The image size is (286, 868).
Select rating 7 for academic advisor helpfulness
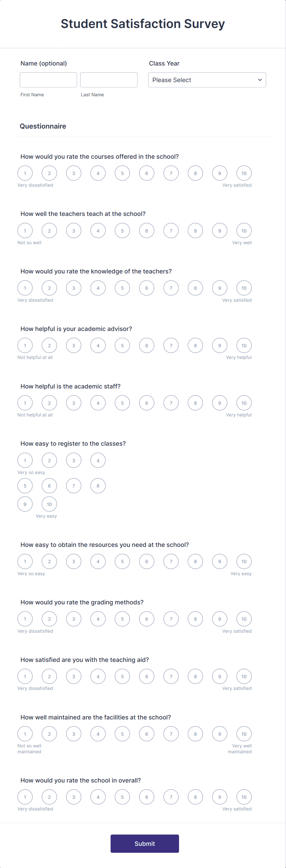click(x=171, y=345)
